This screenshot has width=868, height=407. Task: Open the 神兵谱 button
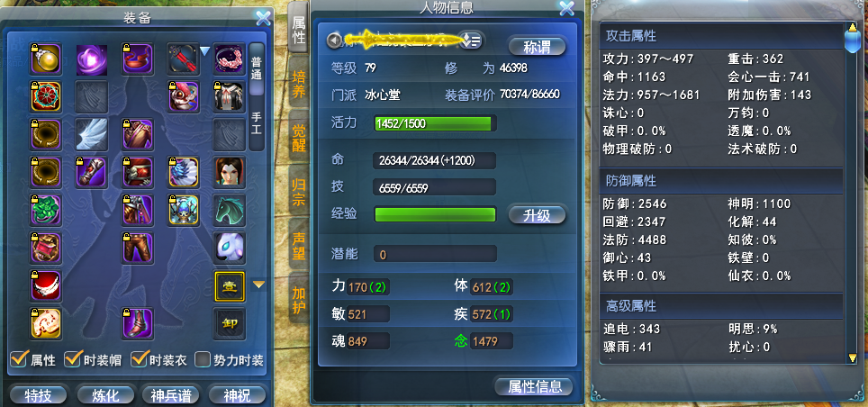pyautogui.click(x=171, y=395)
